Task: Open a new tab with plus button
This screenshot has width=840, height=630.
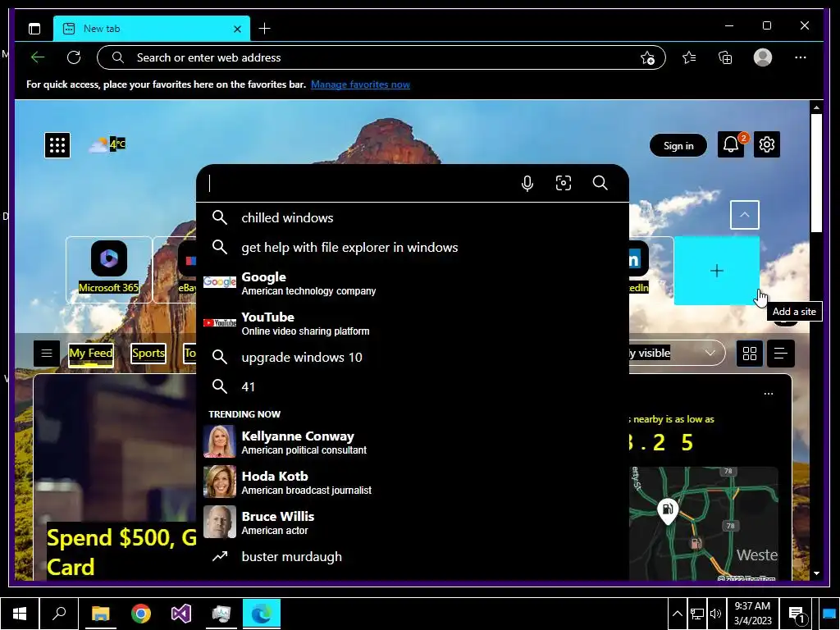Action: (265, 29)
